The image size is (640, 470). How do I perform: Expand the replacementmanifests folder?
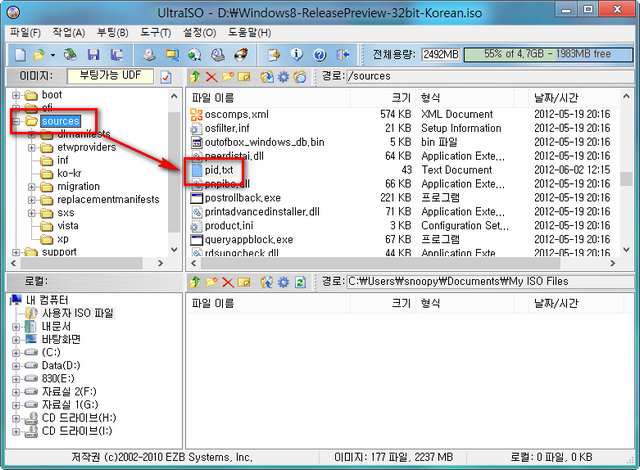(31, 200)
